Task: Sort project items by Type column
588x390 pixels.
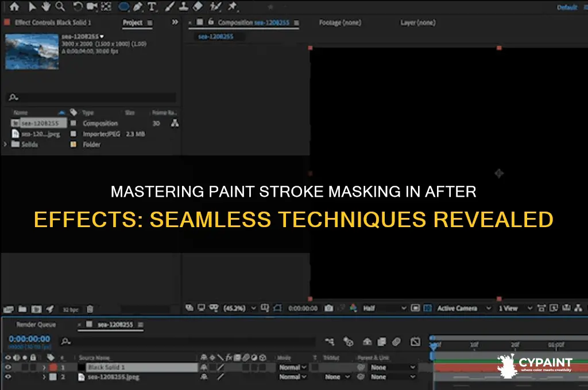Action: click(x=88, y=112)
